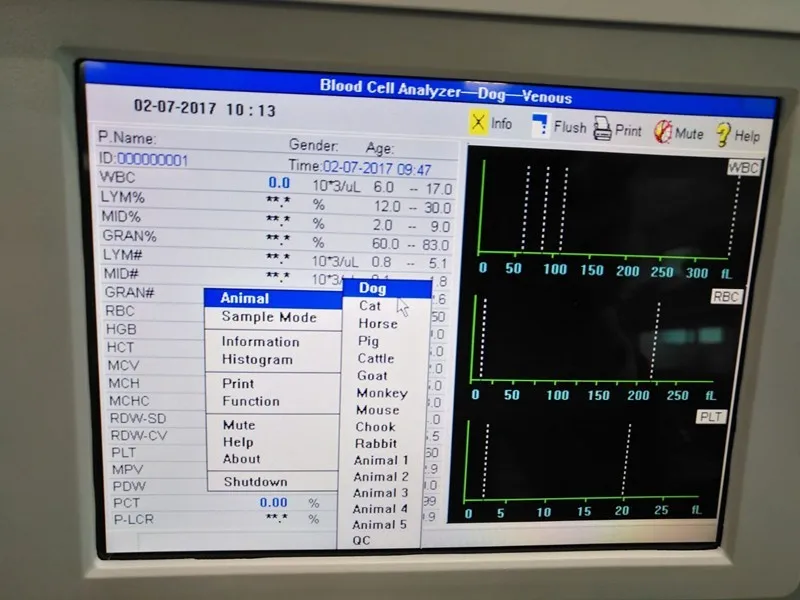Click the RBC histogram label
Image resolution: width=800 pixels, height=600 pixels.
tap(726, 296)
